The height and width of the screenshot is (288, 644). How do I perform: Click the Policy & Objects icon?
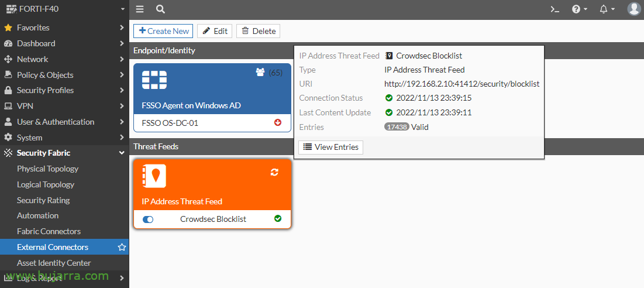[x=8, y=75]
